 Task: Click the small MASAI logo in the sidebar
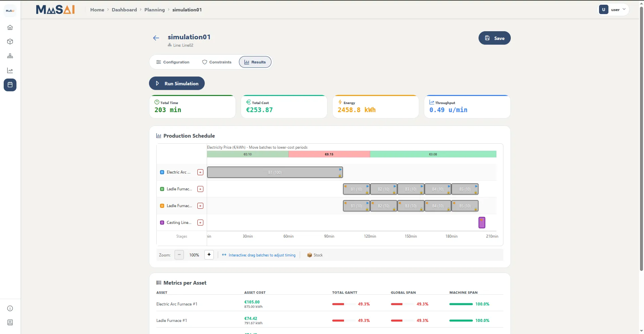coord(10,11)
